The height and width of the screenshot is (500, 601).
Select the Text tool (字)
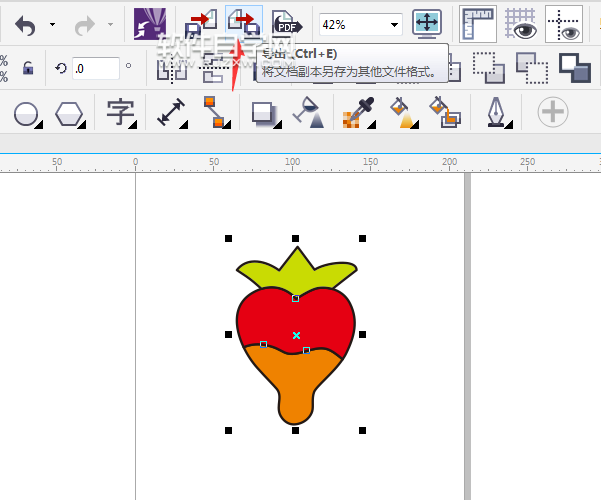coord(120,112)
